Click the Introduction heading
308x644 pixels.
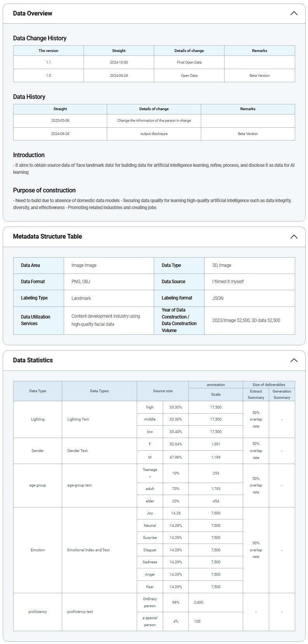point(29,155)
